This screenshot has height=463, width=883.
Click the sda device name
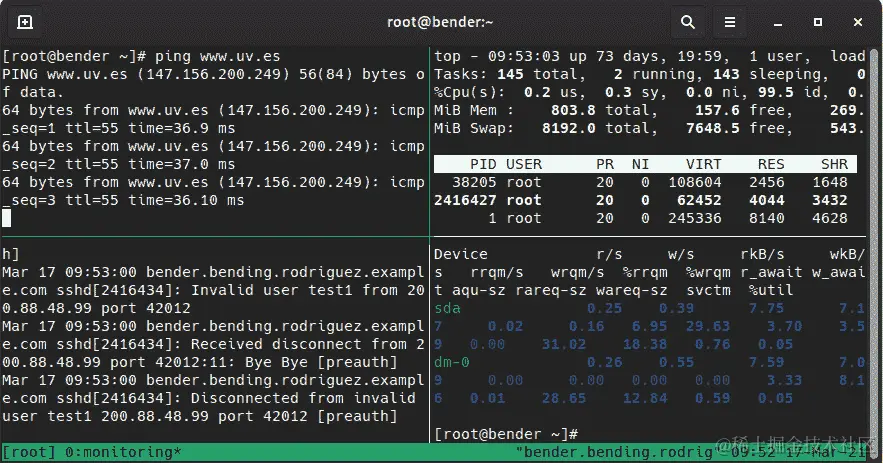pyautogui.click(x=447, y=309)
